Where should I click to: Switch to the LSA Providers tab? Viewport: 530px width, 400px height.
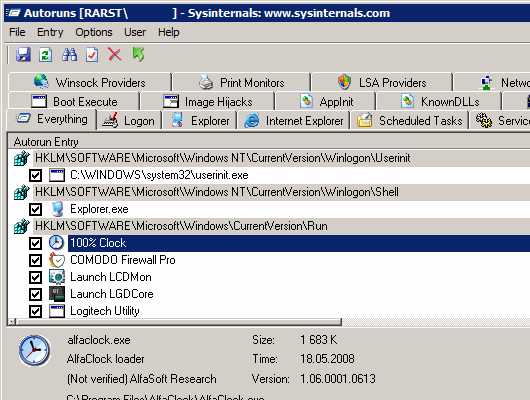(382, 82)
